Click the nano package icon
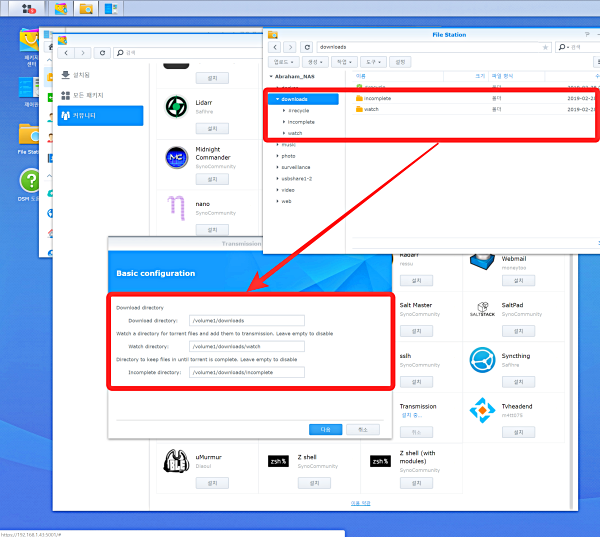 point(176,208)
